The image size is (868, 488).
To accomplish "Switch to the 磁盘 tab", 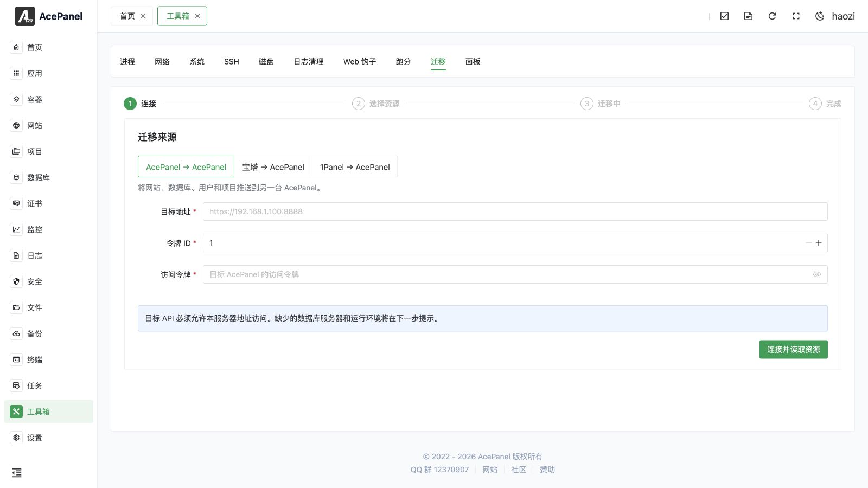I will [x=266, y=62].
